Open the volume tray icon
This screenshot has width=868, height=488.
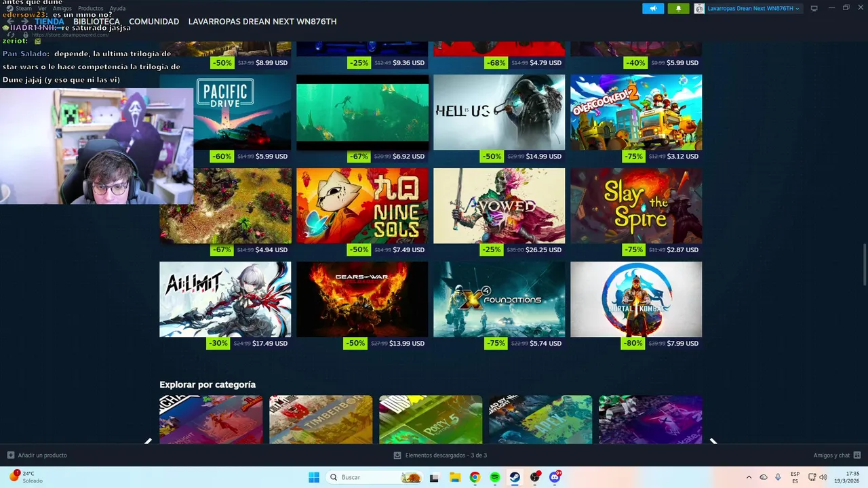pyautogui.click(x=823, y=477)
